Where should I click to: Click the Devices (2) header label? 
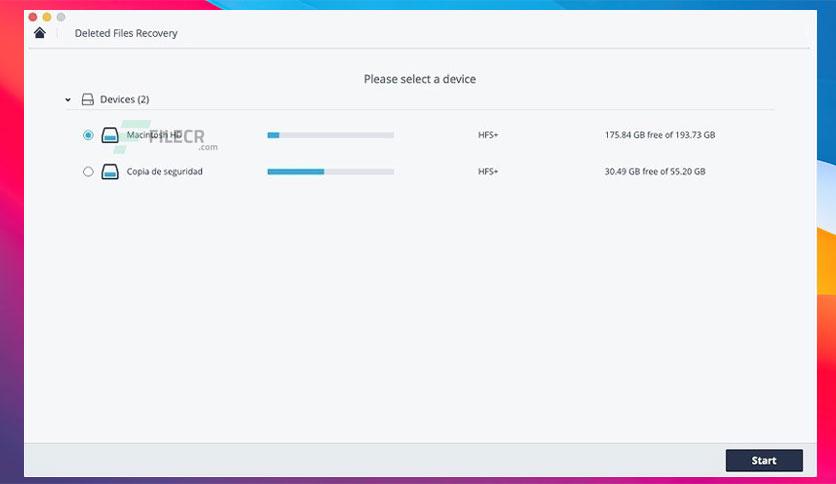tap(125, 99)
